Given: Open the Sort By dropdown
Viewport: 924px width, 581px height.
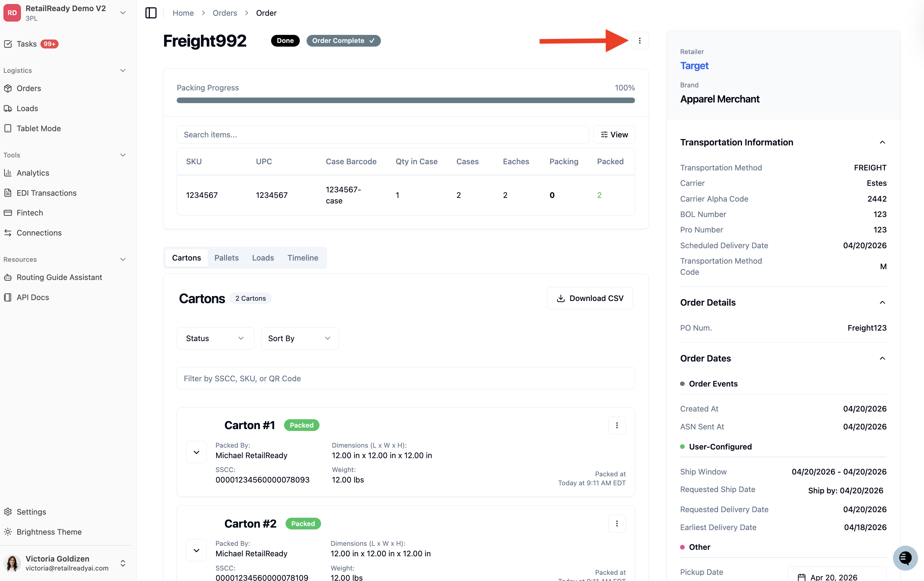Looking at the screenshot, I should point(300,338).
